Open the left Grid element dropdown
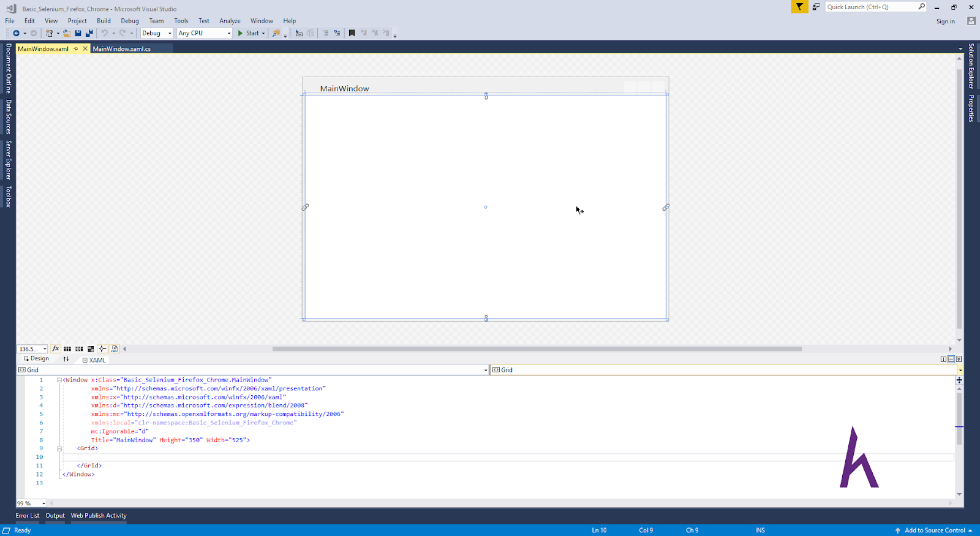Screen dimensions: 980x536 pyautogui.click(x=486, y=370)
